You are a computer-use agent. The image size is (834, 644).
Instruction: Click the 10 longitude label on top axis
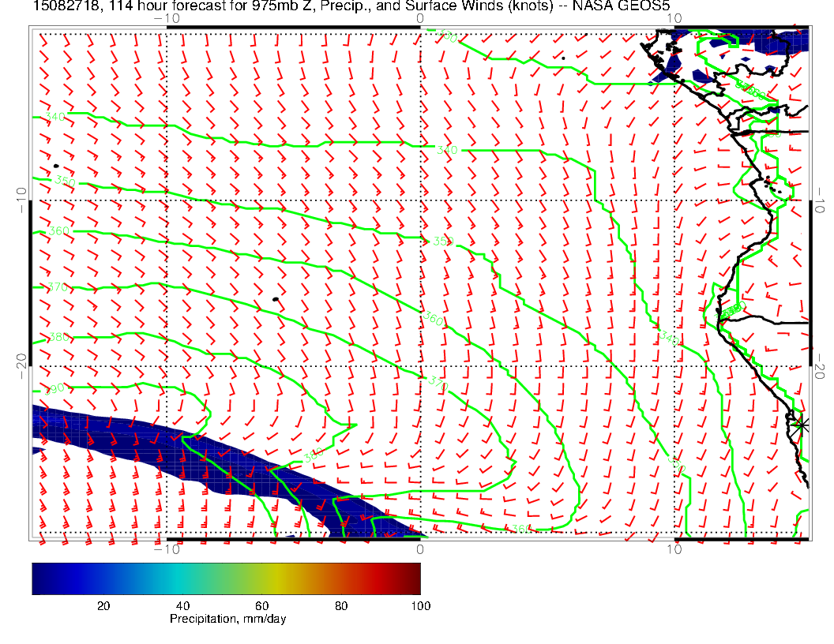pos(674,17)
